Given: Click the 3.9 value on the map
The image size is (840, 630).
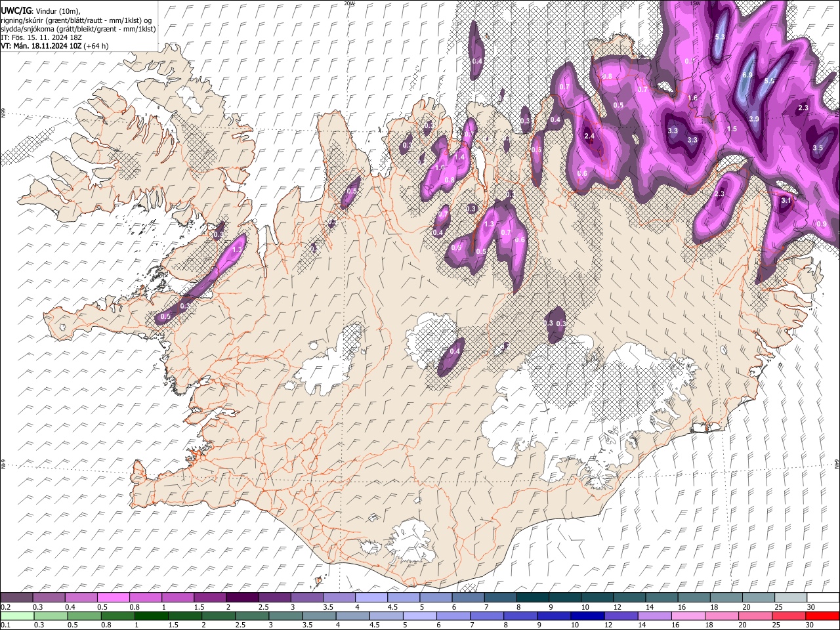Looking at the screenshot, I should pos(754,119).
